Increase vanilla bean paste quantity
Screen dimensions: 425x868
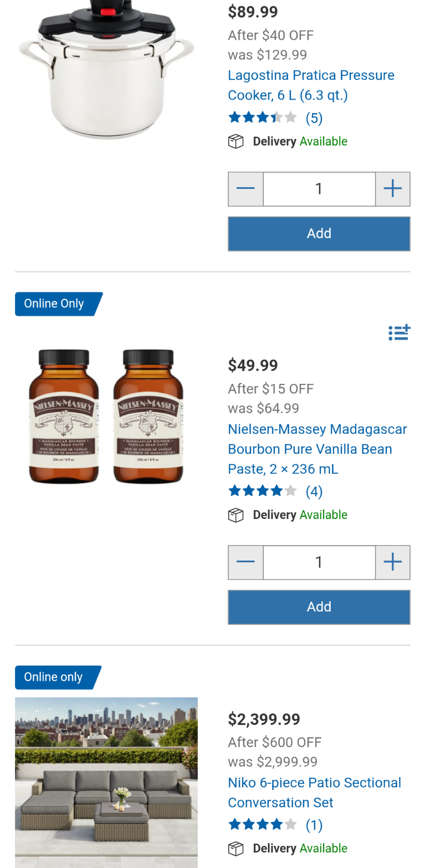[x=392, y=562]
